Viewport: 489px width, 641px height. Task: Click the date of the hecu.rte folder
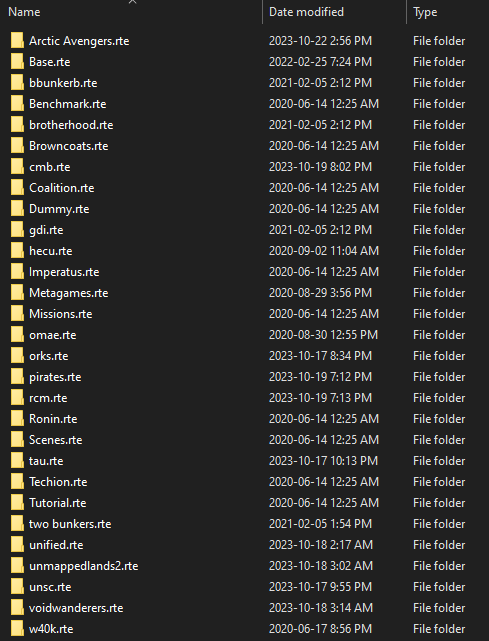pyautogui.click(x=323, y=251)
